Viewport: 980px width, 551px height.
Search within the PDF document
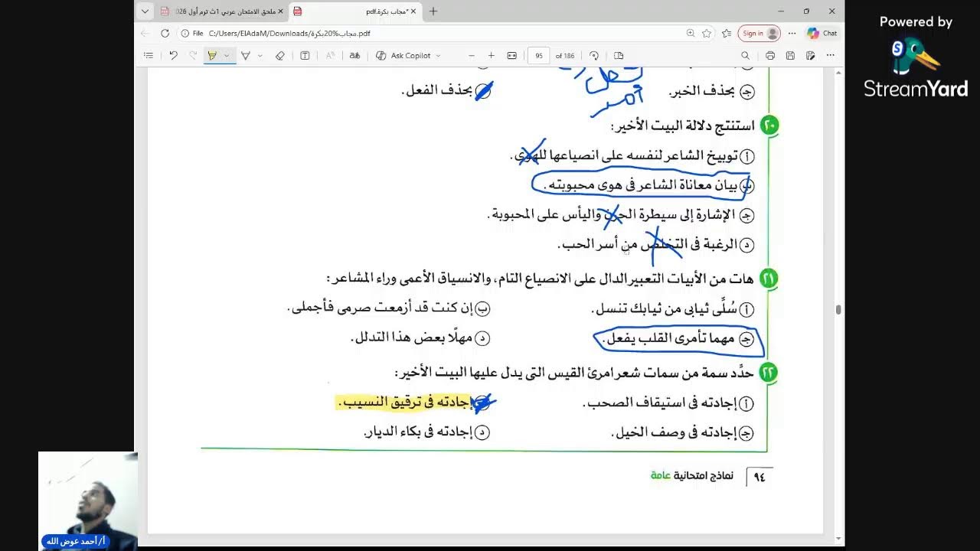click(745, 56)
